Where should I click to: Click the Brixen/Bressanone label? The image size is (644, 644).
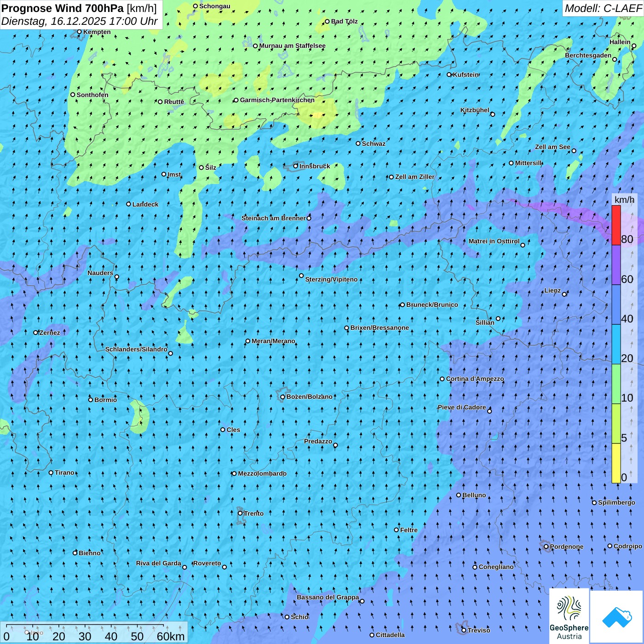(379, 328)
